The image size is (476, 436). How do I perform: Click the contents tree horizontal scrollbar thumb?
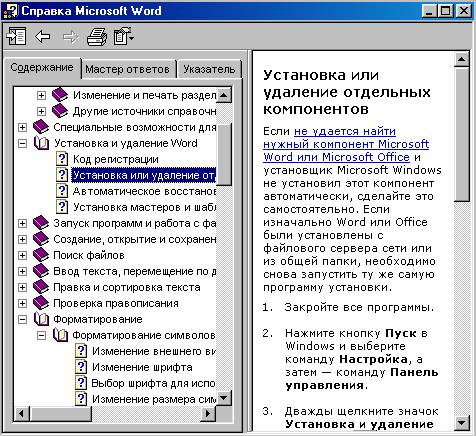point(61,414)
